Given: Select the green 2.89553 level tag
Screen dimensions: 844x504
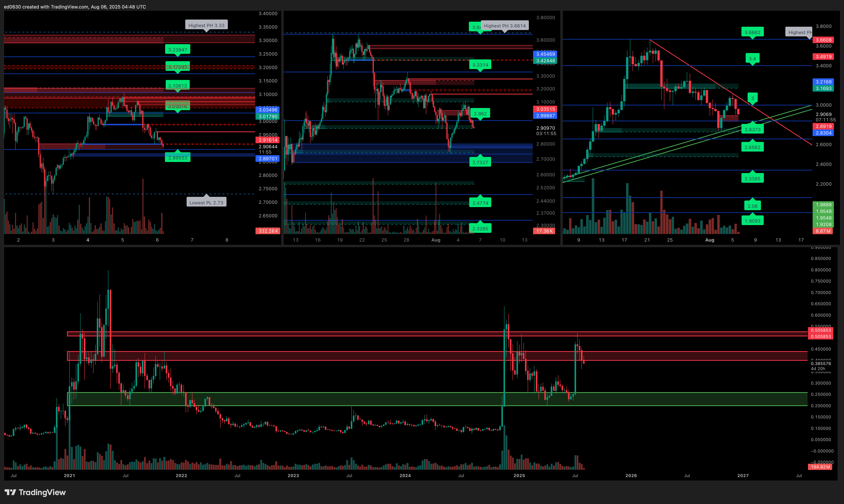Looking at the screenshot, I should (178, 158).
